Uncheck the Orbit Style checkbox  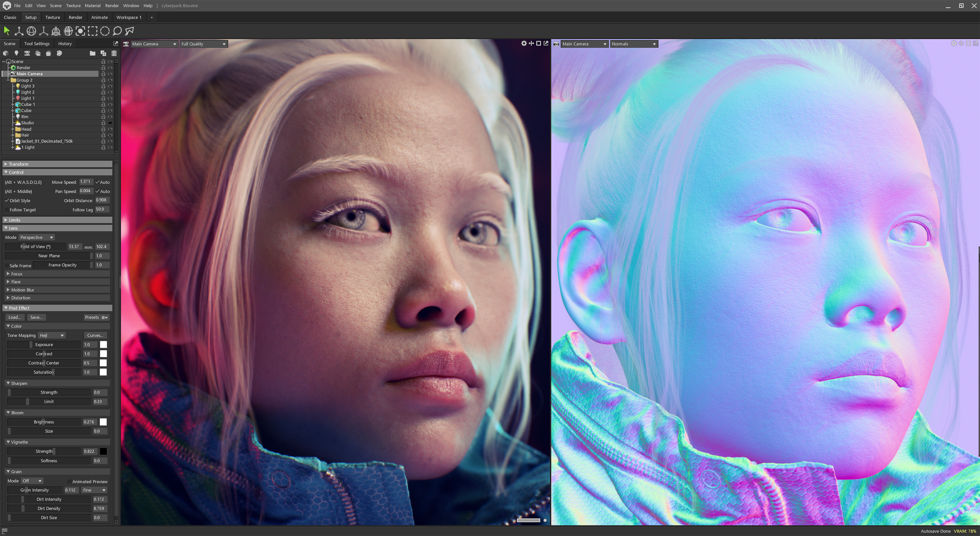[7, 201]
